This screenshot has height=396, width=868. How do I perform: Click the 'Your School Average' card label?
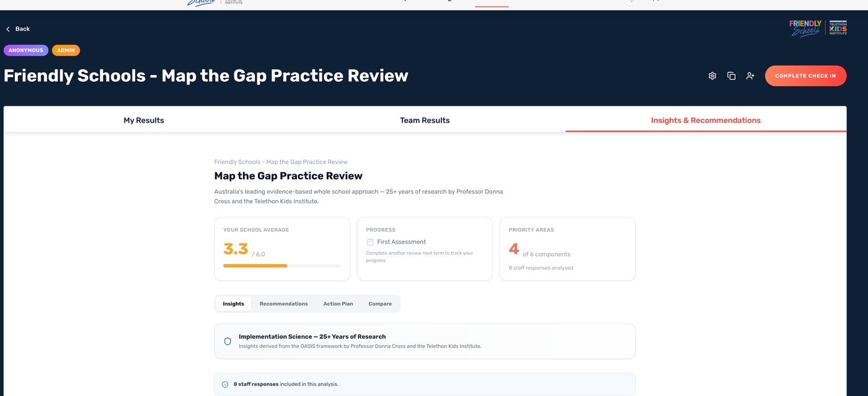tap(256, 230)
